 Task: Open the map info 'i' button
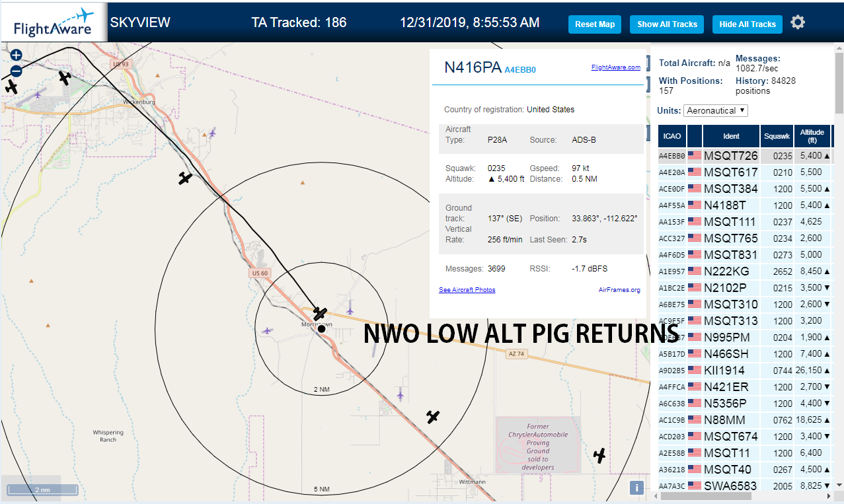[x=636, y=487]
